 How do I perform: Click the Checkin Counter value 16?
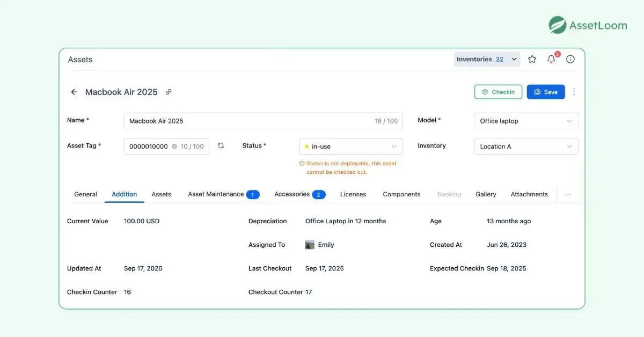(127, 292)
